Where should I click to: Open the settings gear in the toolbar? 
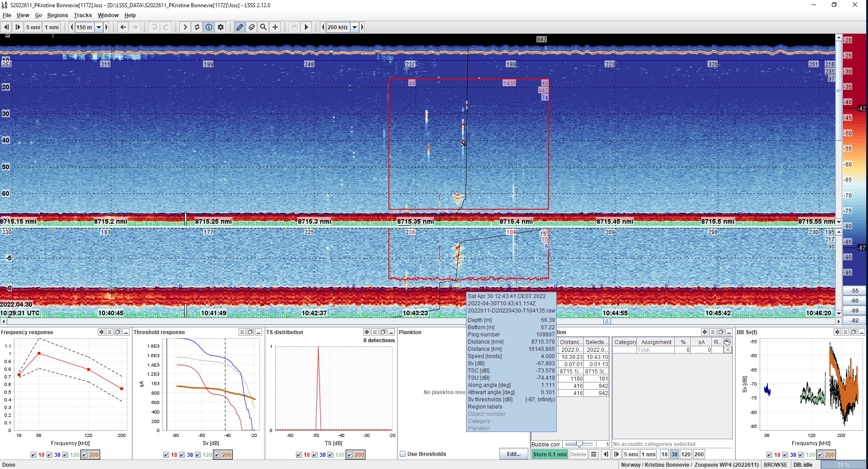click(221, 27)
